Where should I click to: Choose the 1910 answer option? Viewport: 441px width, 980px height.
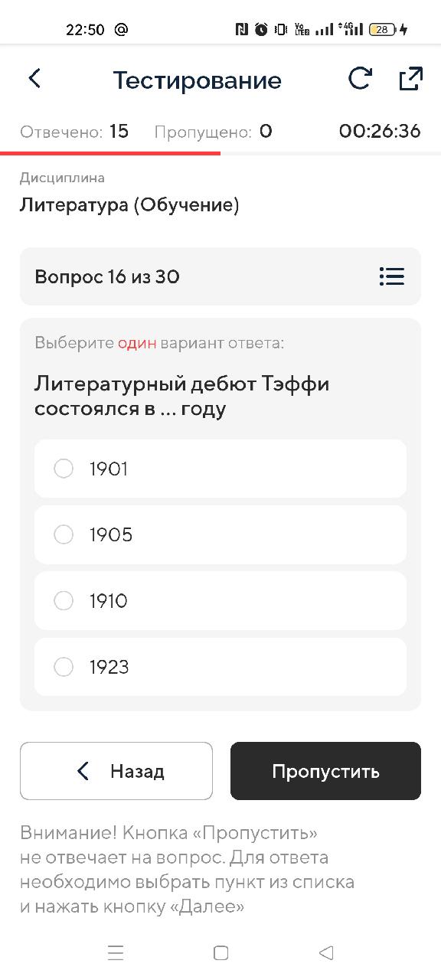[x=220, y=601]
